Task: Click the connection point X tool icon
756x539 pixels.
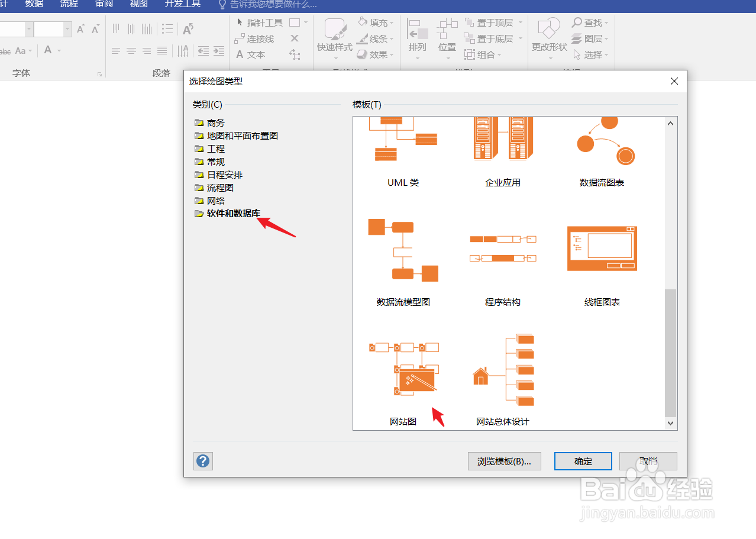Action: [295, 38]
